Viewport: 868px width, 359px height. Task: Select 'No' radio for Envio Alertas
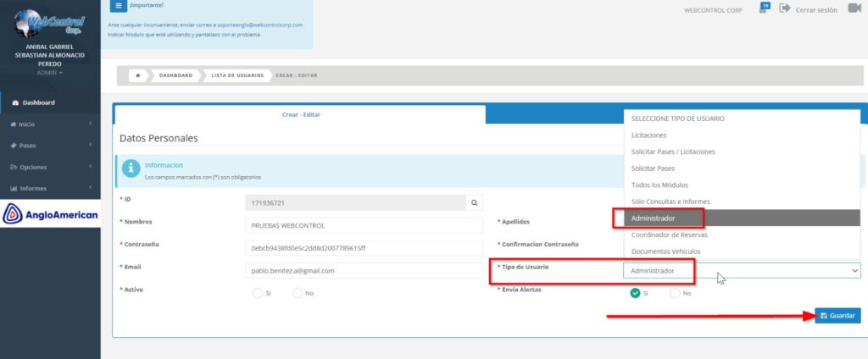click(x=674, y=293)
